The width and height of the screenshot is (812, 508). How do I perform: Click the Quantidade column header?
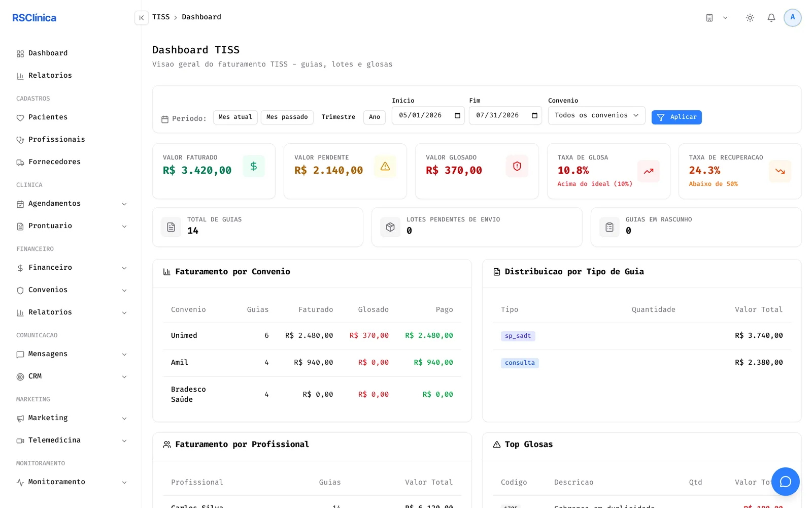654,310
